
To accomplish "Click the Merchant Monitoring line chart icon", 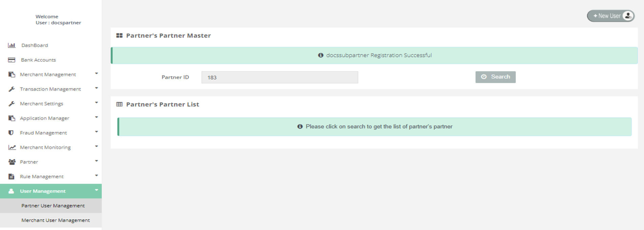I will point(12,147).
